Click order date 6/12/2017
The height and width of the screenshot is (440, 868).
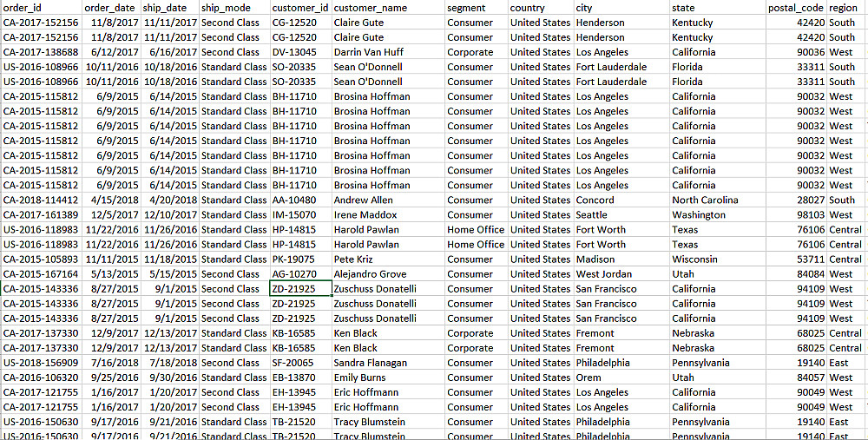111,52
